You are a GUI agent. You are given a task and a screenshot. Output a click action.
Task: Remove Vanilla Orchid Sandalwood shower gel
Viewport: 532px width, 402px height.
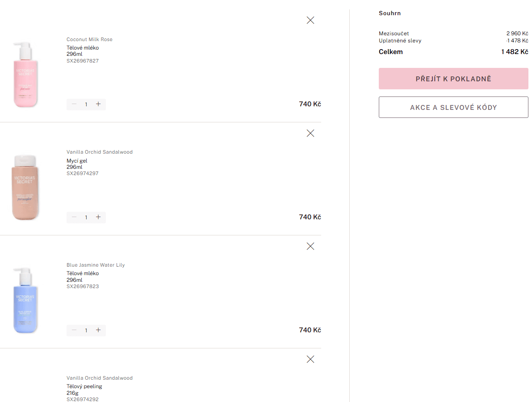point(310,133)
